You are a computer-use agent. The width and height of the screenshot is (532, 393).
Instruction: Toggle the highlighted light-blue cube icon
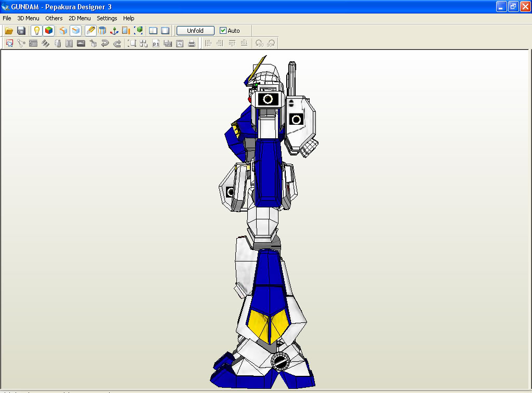tap(75, 31)
